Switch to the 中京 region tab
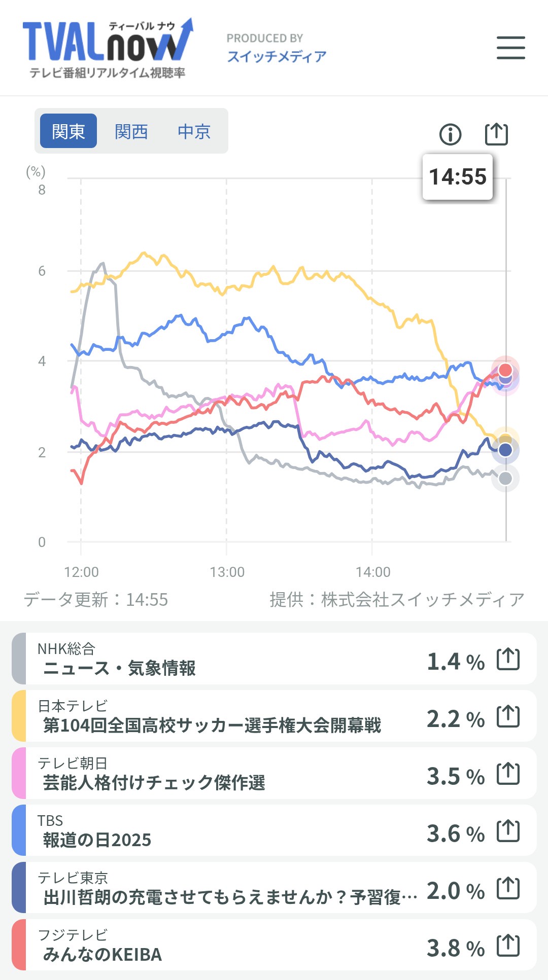This screenshot has width=548, height=980. (x=194, y=131)
